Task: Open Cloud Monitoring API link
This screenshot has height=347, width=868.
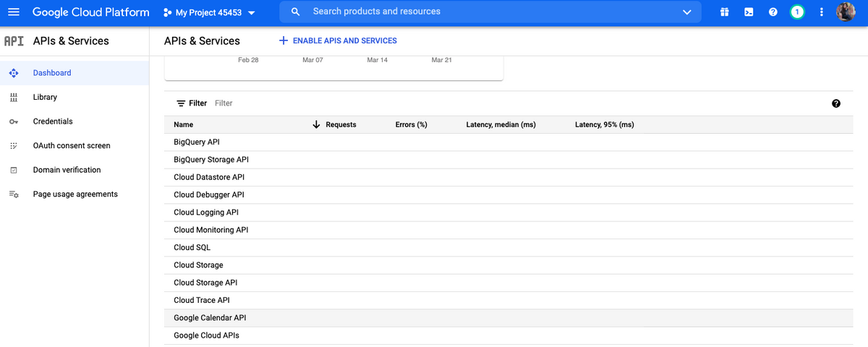Action: coord(211,230)
